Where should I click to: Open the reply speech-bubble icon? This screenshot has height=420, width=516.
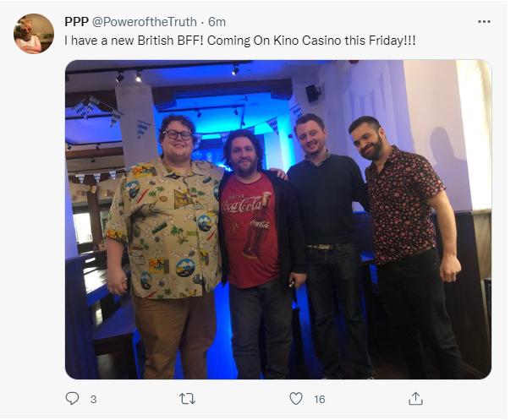(x=72, y=399)
